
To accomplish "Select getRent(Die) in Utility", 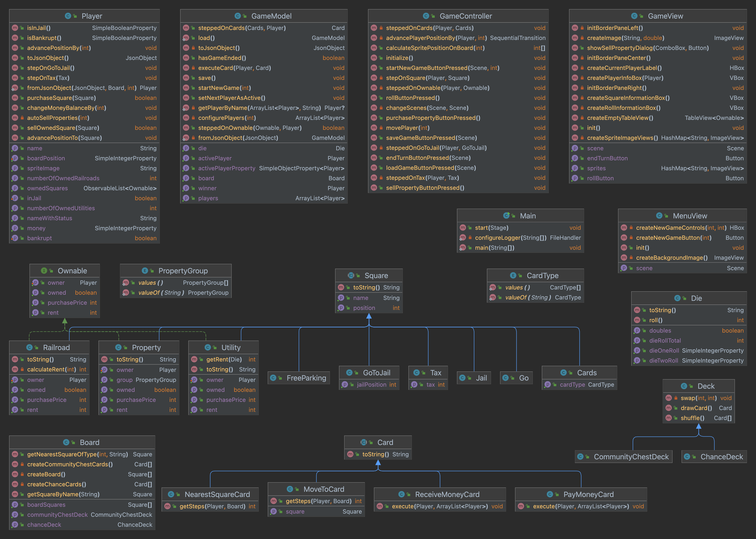I will click(x=223, y=359).
